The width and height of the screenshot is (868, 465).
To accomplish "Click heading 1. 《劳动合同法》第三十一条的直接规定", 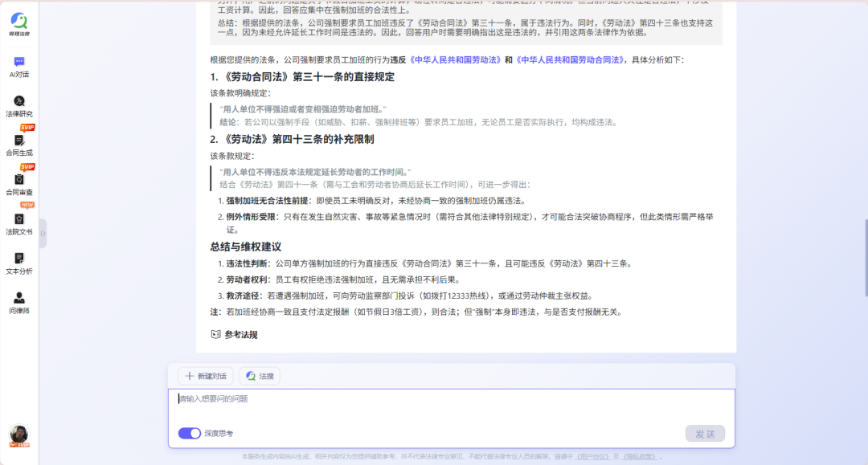I will (302, 77).
